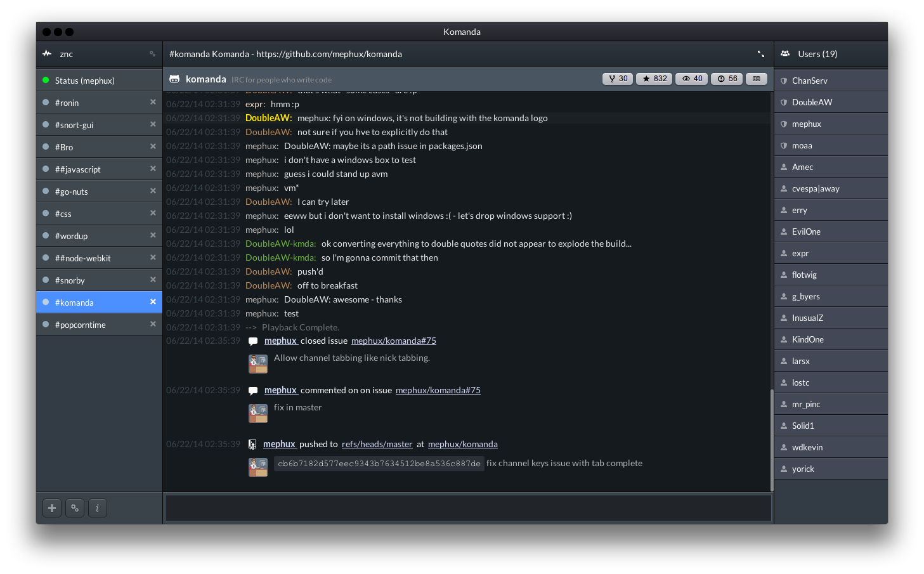This screenshot has width=924, height=574.
Task: Toggle fullscreen using the expand arrows icon
Action: click(761, 54)
